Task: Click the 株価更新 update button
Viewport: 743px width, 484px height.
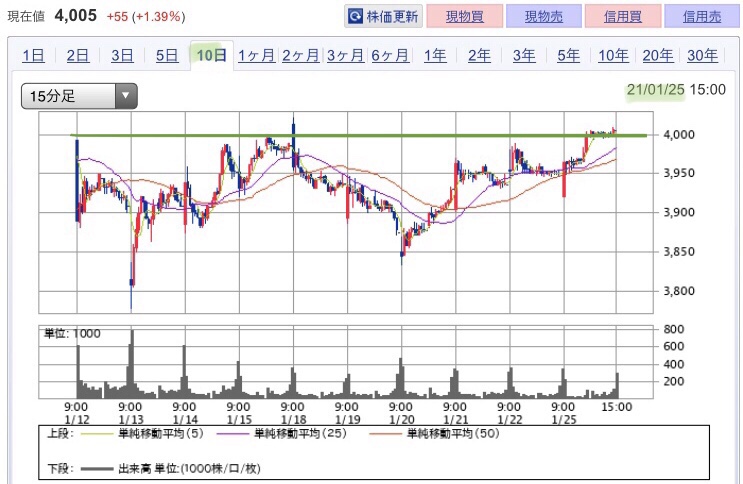Action: pyautogui.click(x=383, y=17)
